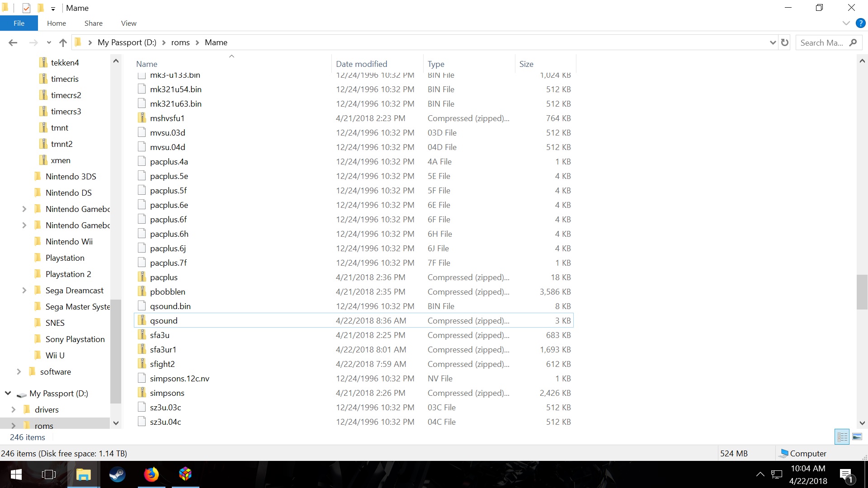Open tekken4 in the navigation pane
The width and height of the screenshot is (868, 488).
coord(65,63)
